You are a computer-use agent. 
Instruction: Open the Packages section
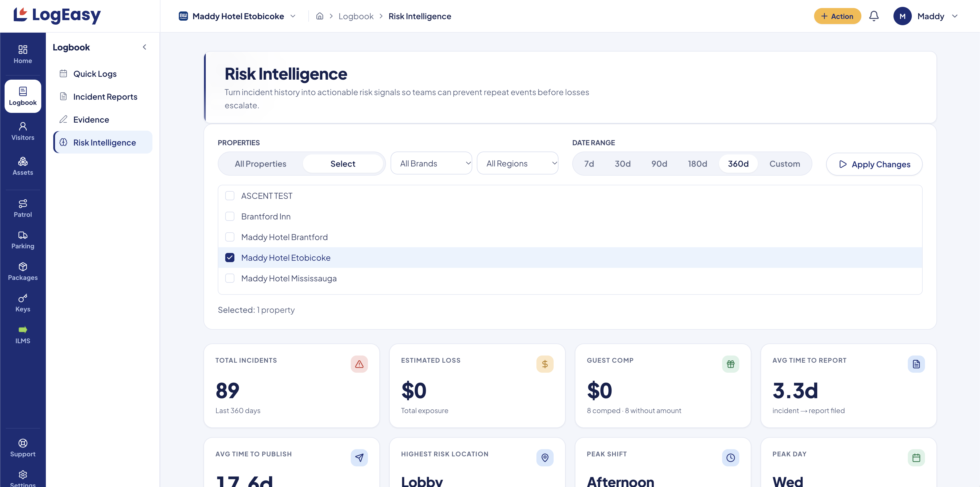(23, 272)
